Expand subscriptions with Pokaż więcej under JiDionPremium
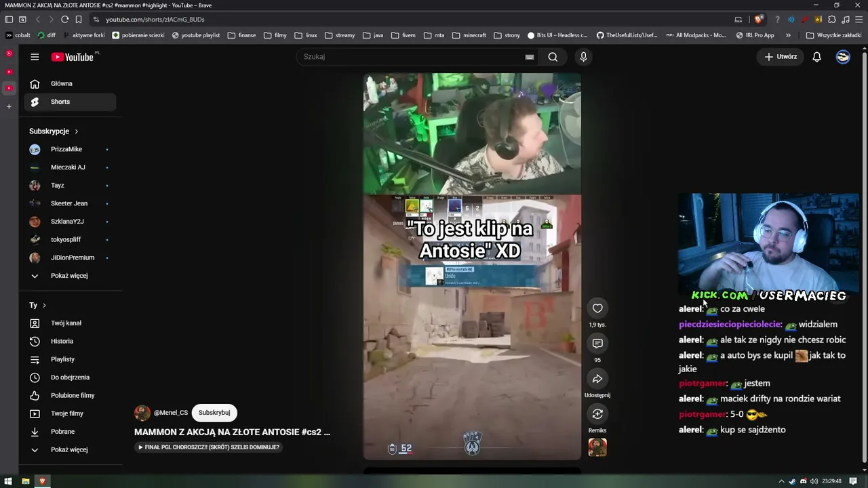This screenshot has height=488, width=868. (x=70, y=276)
